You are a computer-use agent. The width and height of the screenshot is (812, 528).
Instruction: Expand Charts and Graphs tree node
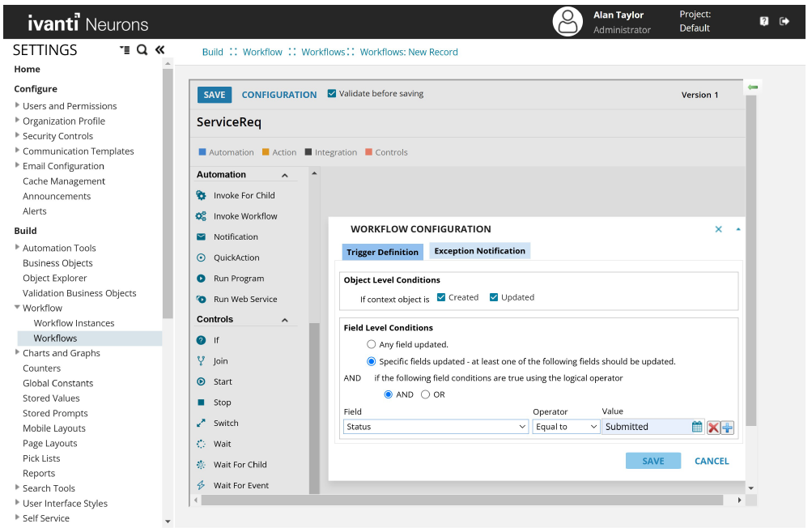[17, 352]
